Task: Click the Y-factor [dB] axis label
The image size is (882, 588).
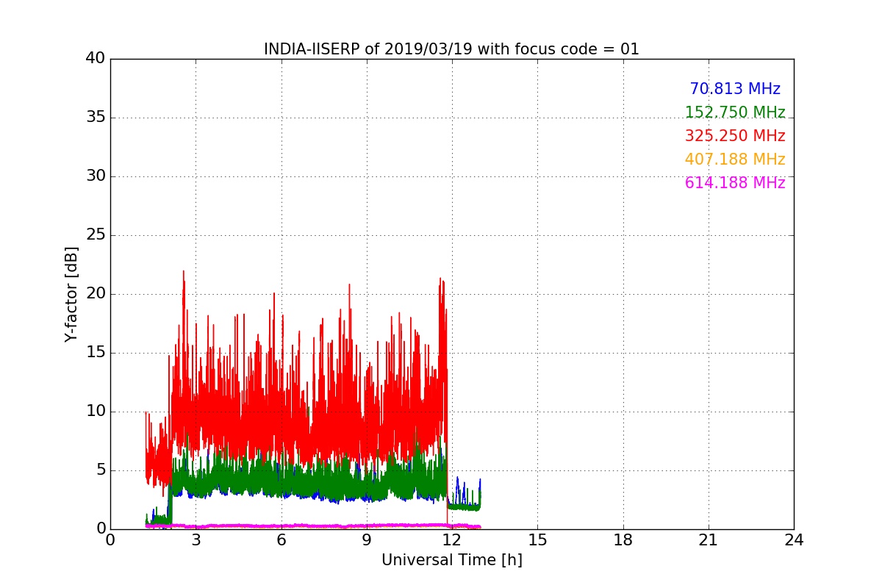Action: pyautogui.click(x=71, y=294)
